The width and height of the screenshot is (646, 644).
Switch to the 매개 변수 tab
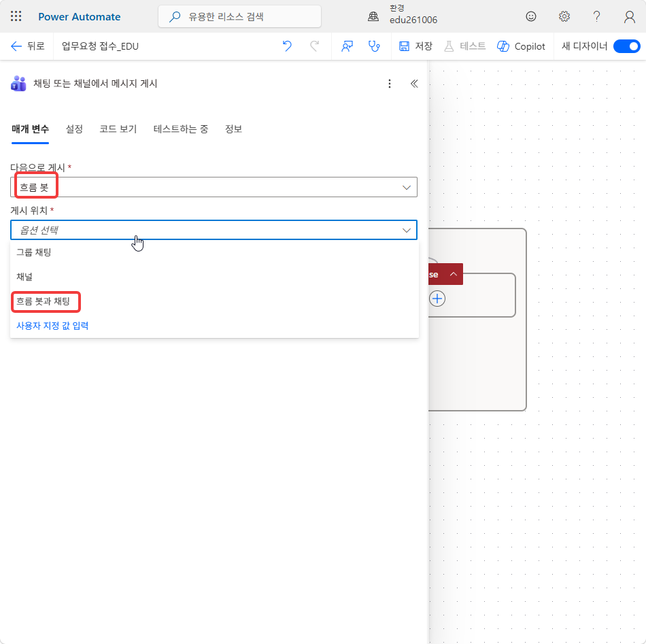pyautogui.click(x=30, y=129)
